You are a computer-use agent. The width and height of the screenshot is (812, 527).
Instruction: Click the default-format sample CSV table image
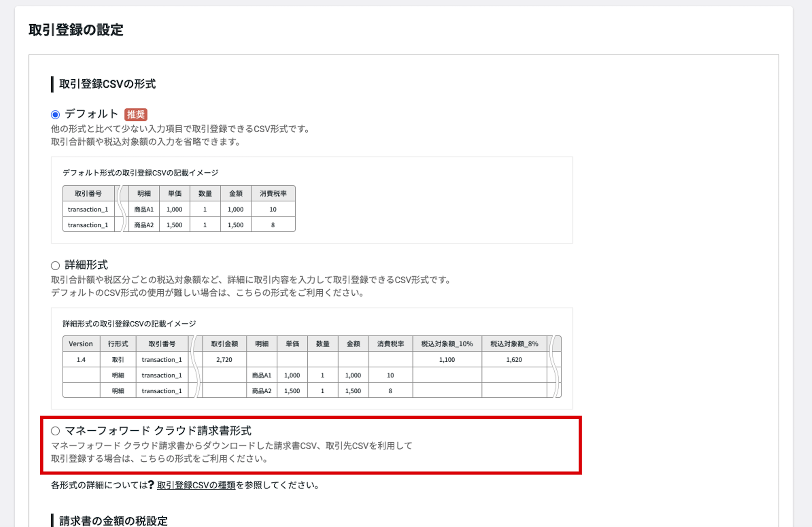pyautogui.click(x=179, y=209)
